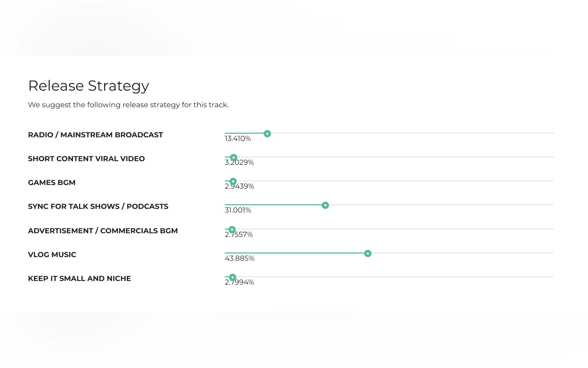Grab the Vlog Music slider handle
Screen dimensions: 588x368
(368, 253)
